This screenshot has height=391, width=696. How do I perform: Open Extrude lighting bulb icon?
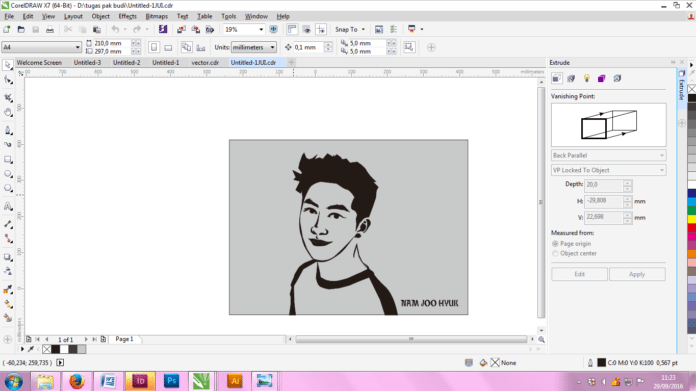586,79
